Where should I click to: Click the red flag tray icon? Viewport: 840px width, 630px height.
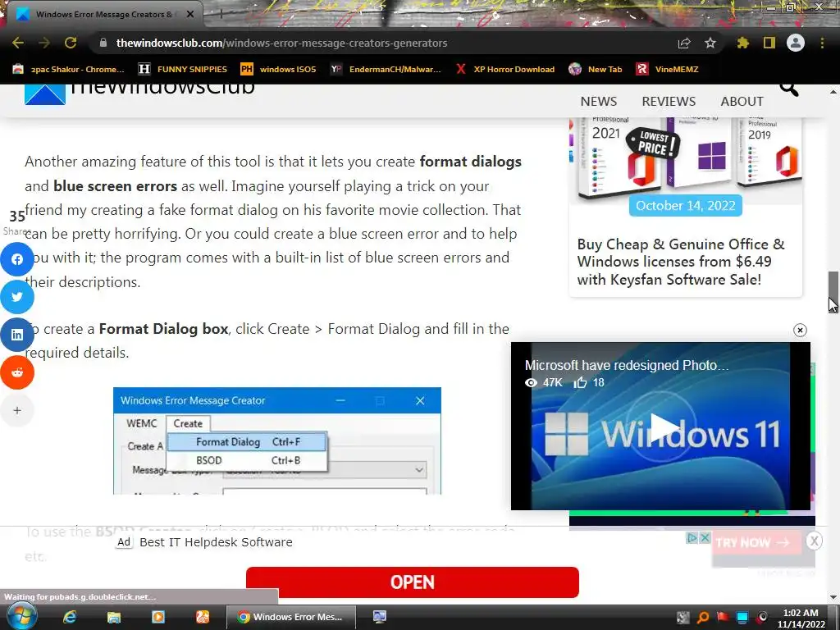pyautogui.click(x=722, y=617)
